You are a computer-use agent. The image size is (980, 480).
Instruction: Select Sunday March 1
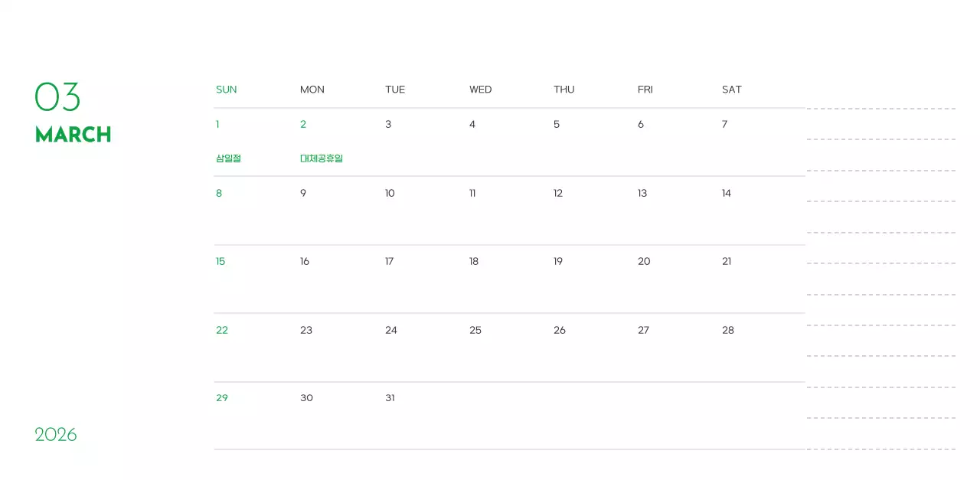[217, 124]
